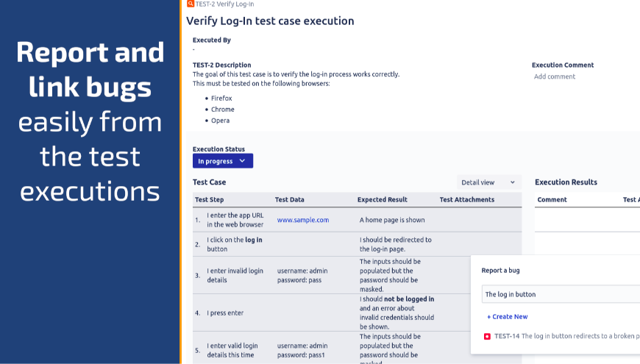Click Add comment under Execution Comment
Viewport: 640px width, 364px height.
[x=554, y=76]
